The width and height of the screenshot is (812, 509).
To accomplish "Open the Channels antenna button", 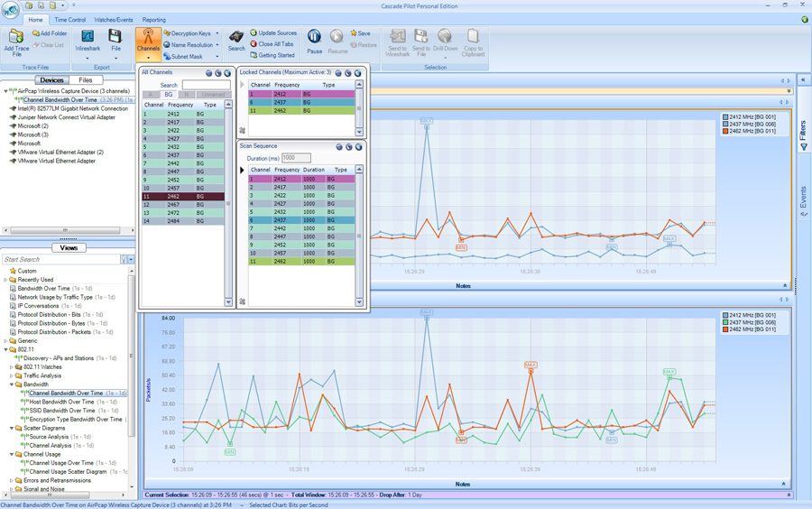I will tap(148, 43).
